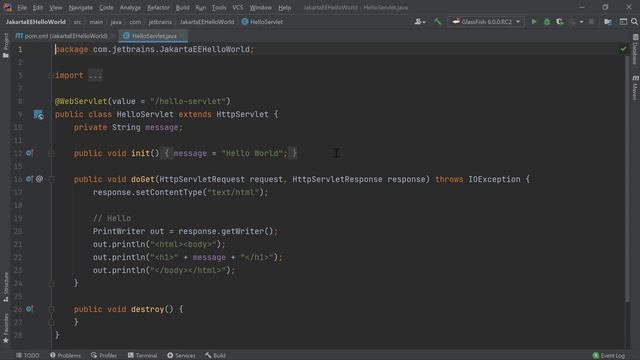Click the profiler run icon
Viewport: 640px width, 360px height.
572,22
